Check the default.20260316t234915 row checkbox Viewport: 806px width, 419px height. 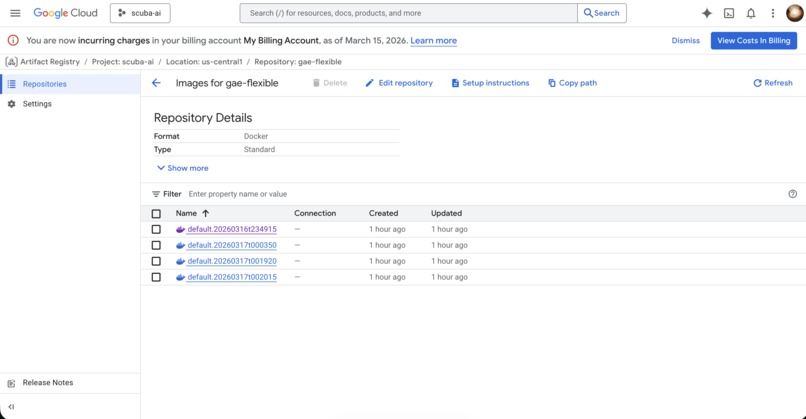tap(156, 229)
